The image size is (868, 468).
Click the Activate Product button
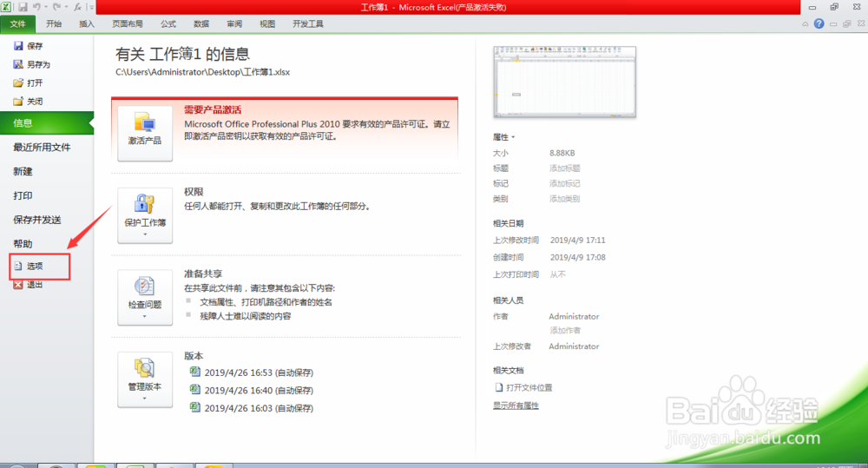point(145,134)
